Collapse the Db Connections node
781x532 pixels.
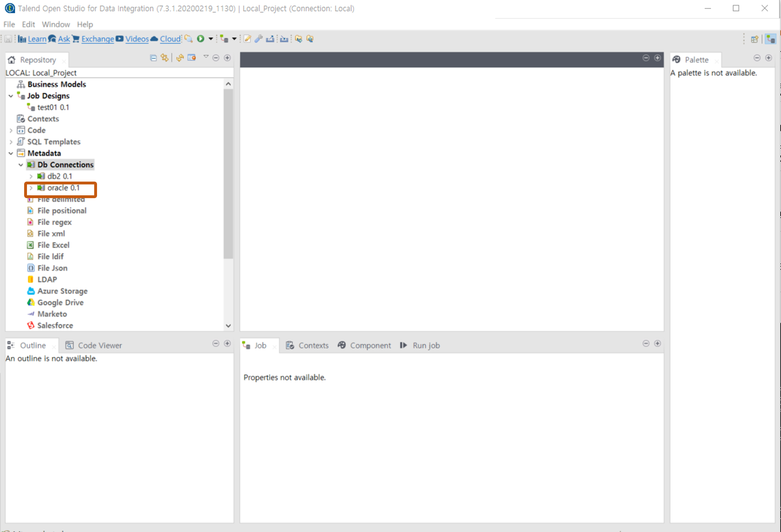(20, 165)
